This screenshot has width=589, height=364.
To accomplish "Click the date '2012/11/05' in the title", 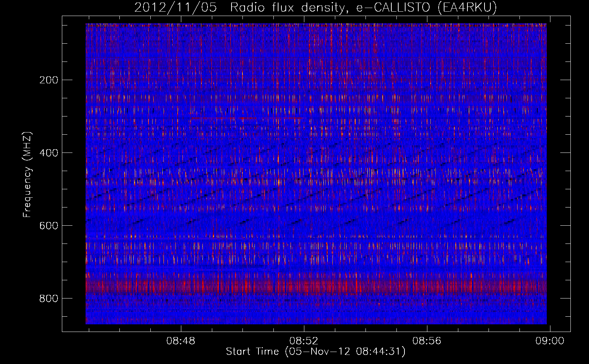I will (176, 7).
